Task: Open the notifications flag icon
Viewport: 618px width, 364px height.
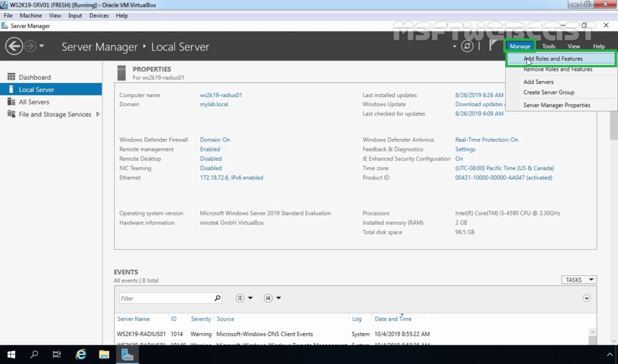Action: coord(492,46)
